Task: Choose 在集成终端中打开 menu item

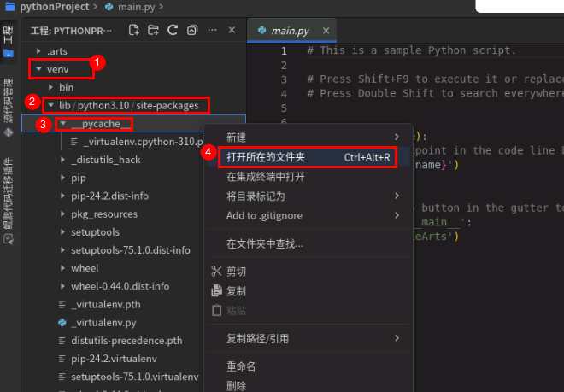Action: pos(308,176)
